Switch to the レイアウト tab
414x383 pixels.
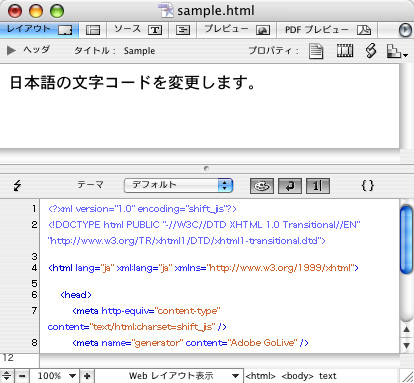coord(39,30)
